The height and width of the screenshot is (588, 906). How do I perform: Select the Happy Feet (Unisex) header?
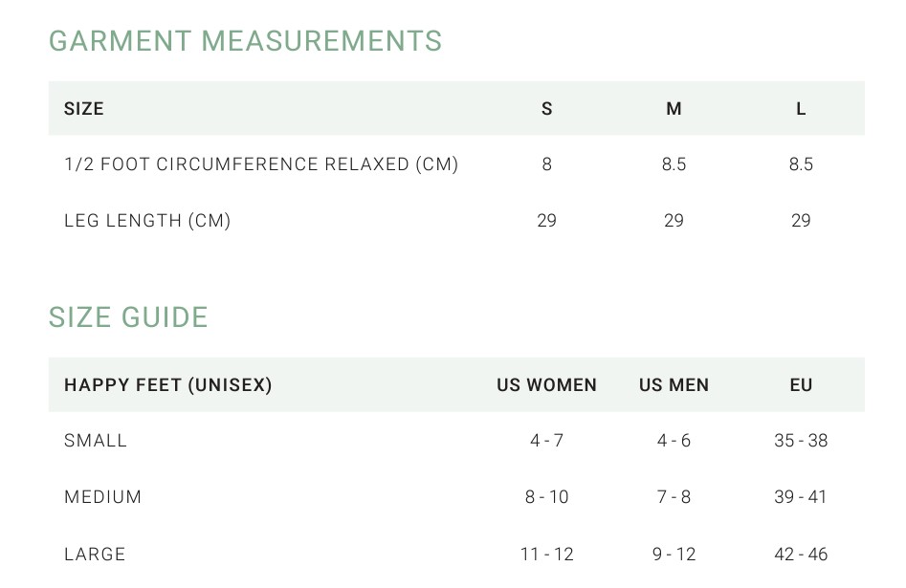tap(168, 385)
